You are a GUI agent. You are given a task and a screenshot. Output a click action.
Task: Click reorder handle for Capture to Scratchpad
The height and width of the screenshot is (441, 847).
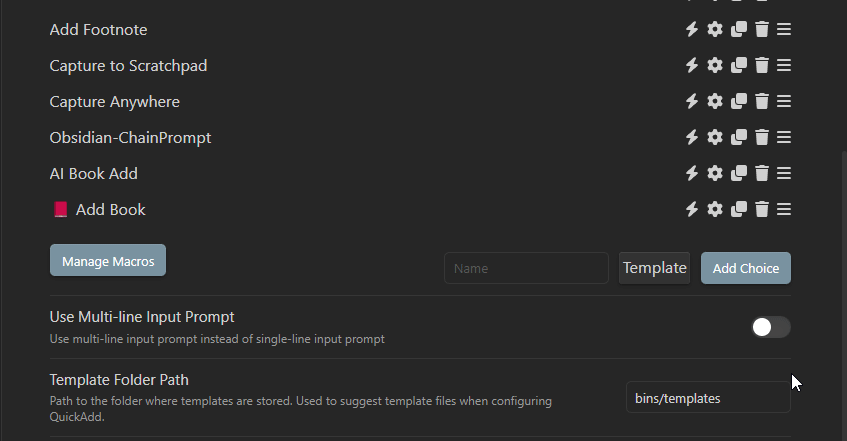click(784, 65)
